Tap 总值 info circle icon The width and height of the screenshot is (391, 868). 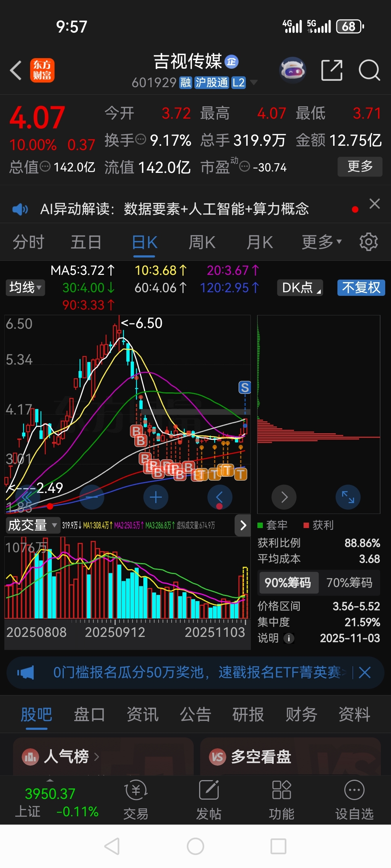(x=45, y=167)
